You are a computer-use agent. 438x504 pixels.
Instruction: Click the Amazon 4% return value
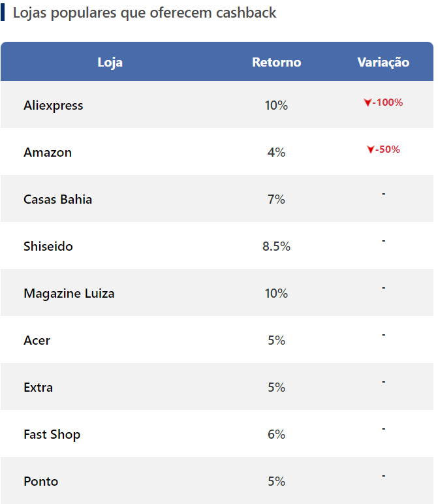276,152
